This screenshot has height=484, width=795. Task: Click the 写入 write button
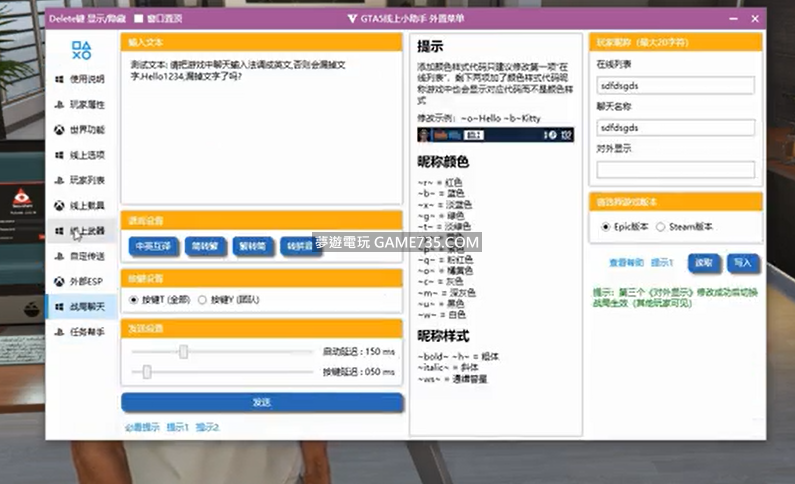(x=742, y=263)
